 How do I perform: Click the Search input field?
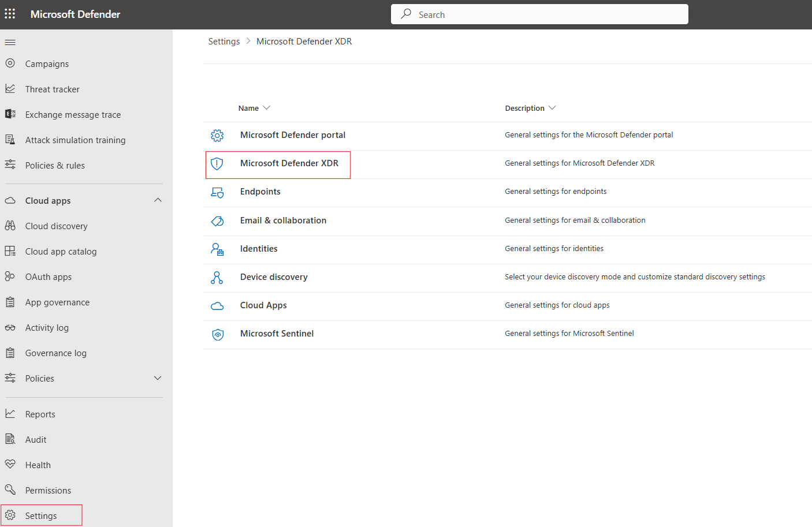tap(539, 14)
